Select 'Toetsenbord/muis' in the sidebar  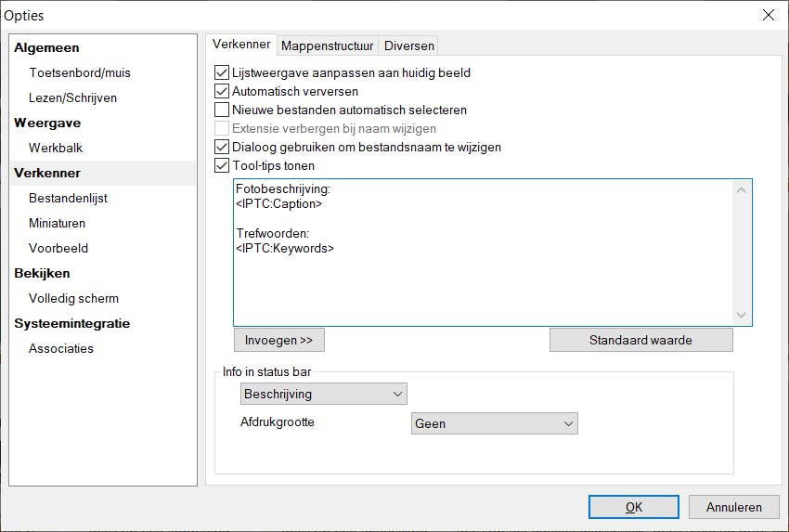tap(80, 72)
